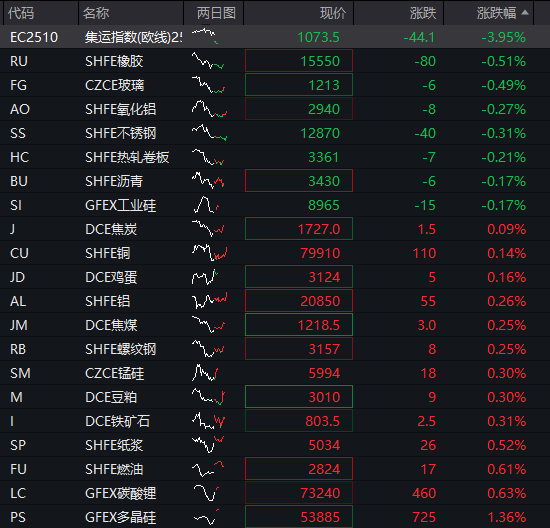
Task: Click DCE豆粕 name
Action: click(x=111, y=397)
